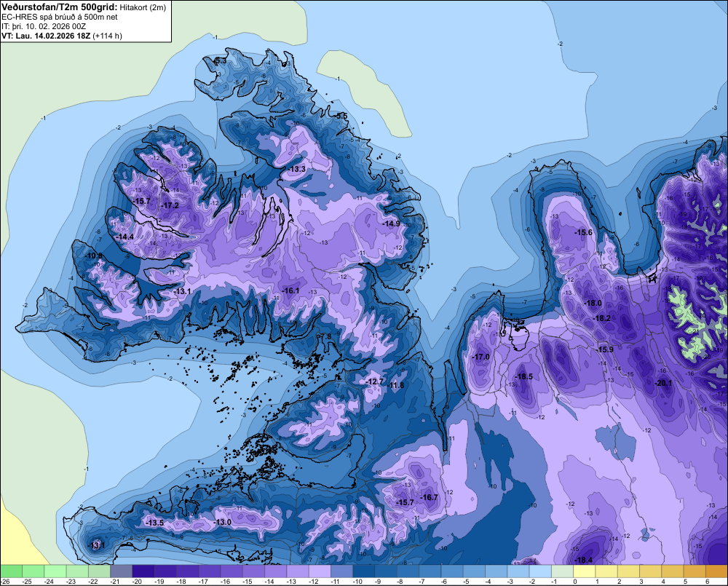Click the -18.4 temperature label
728x586 pixels.
[583, 560]
